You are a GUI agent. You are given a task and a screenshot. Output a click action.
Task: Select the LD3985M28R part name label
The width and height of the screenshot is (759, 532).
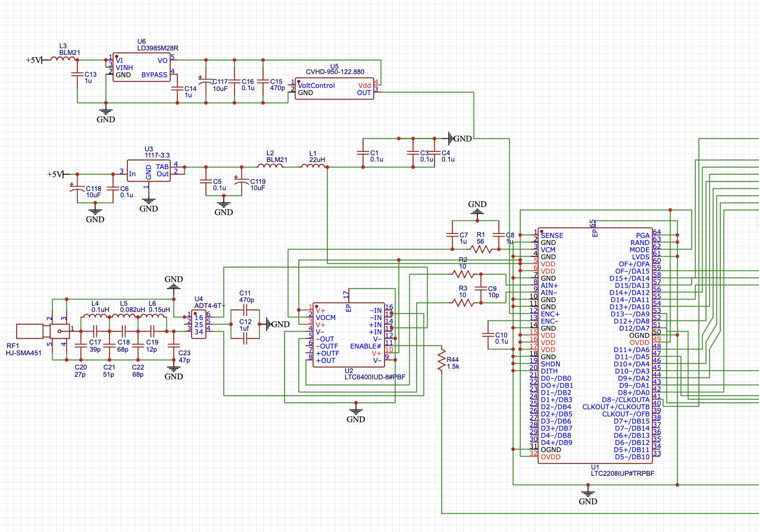point(158,48)
